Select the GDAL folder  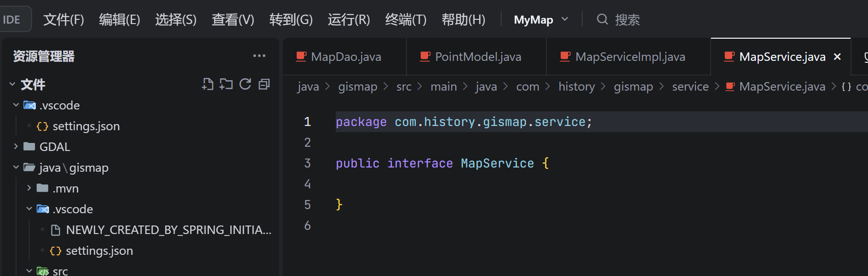[x=55, y=147]
